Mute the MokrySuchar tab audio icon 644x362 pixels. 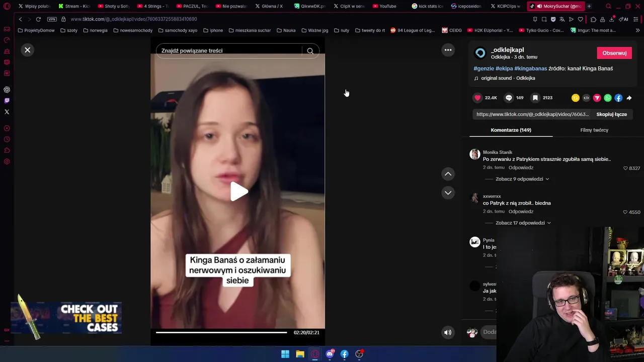539,6
